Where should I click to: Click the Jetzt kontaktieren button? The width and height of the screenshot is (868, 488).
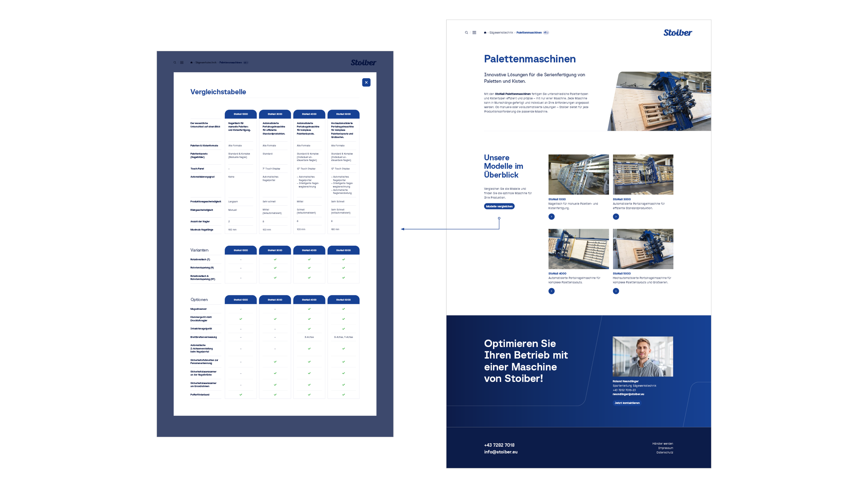627,403
